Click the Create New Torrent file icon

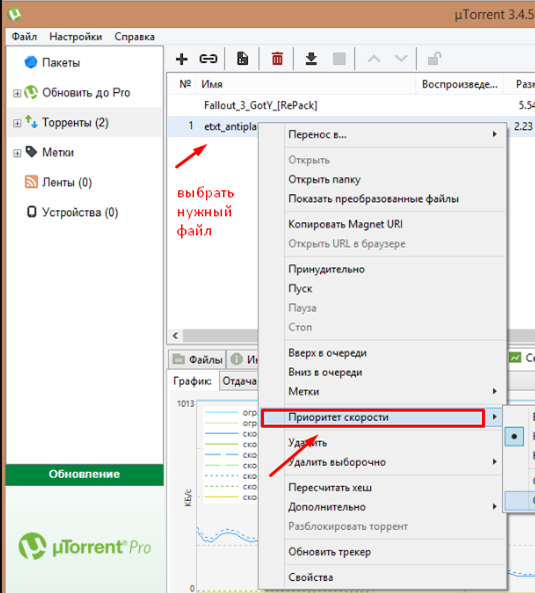tap(242, 59)
